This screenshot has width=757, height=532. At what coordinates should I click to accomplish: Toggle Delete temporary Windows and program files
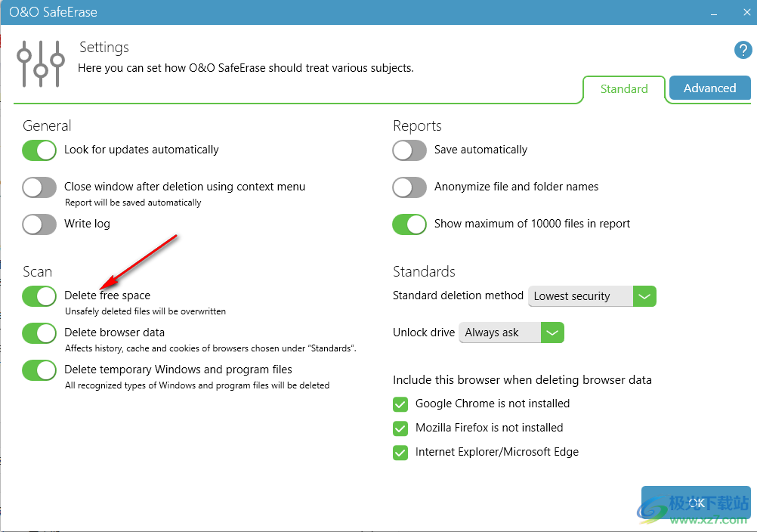click(x=39, y=370)
